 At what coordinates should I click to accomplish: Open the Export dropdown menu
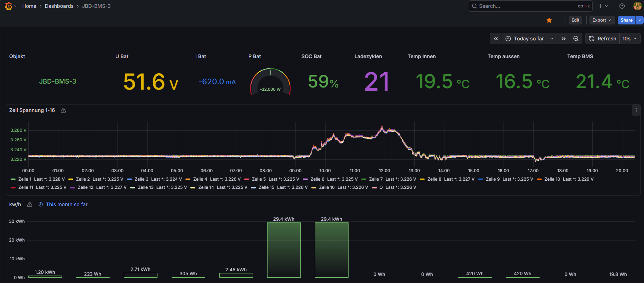602,20
